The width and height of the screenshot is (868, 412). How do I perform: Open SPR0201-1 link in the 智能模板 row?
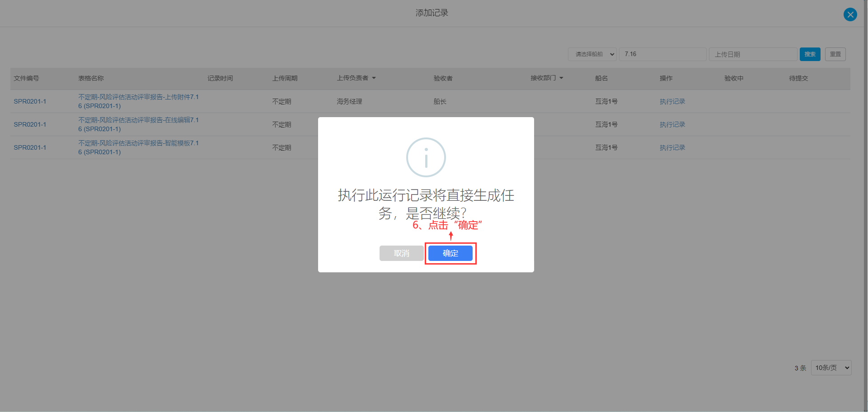point(30,147)
